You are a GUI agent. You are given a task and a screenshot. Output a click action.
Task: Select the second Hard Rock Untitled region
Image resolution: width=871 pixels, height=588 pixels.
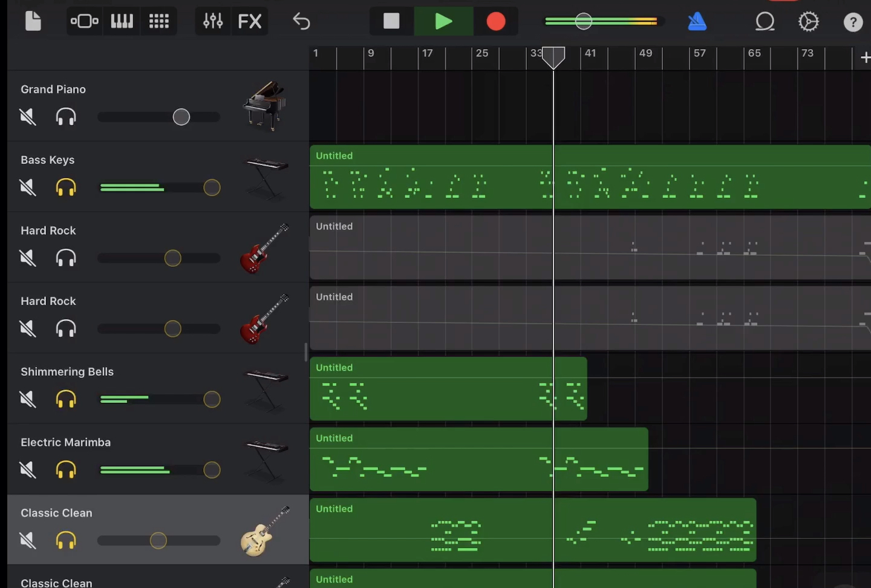pyautogui.click(x=590, y=318)
